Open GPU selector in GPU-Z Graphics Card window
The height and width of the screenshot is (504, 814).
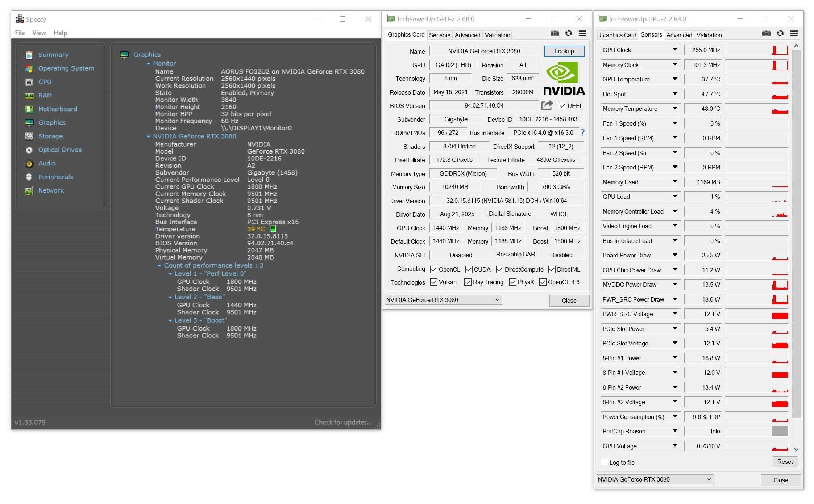443,300
